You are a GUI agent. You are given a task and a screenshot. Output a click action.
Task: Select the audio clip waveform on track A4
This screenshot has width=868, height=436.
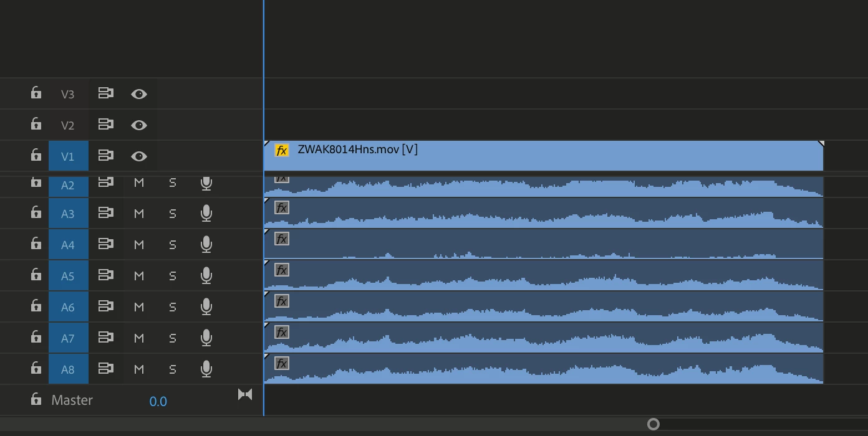[x=544, y=244]
